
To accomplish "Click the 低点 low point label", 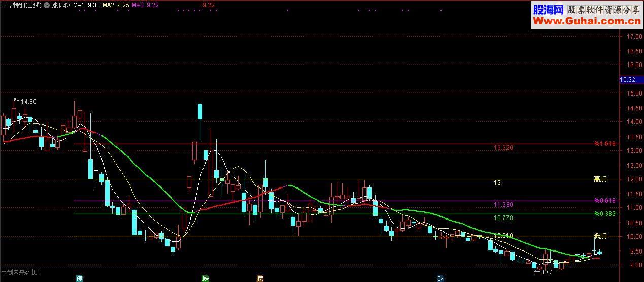I will coord(600,236).
